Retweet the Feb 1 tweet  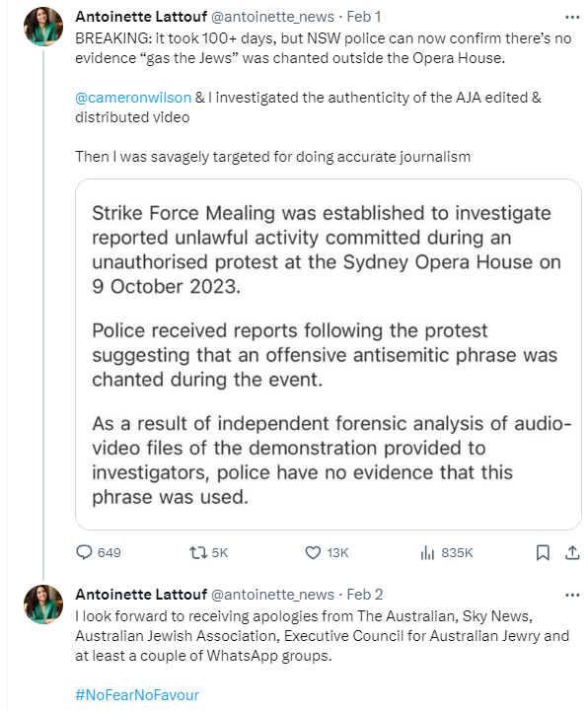(x=209, y=553)
